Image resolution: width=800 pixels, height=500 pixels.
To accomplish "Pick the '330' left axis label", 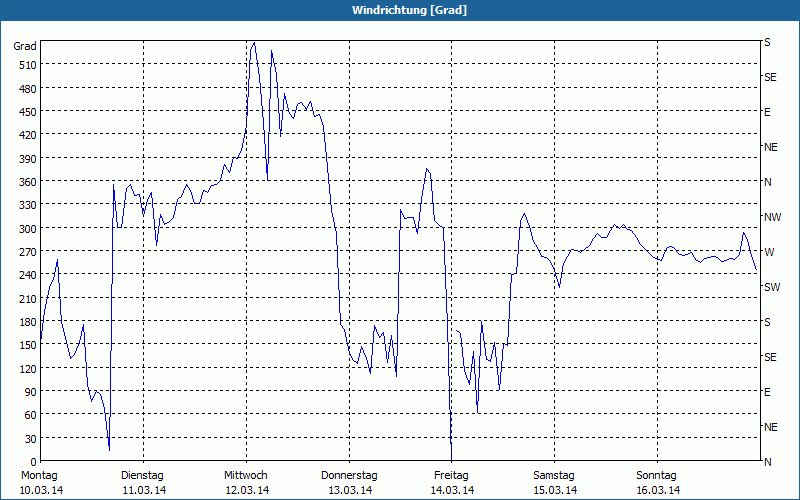I will coord(28,205).
